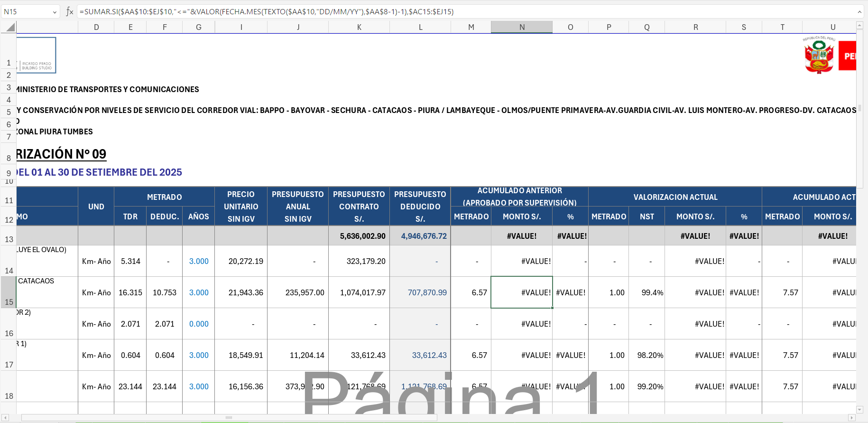Open the Name Box dropdown arrow
This screenshot has height=423, width=868.
[x=55, y=12]
